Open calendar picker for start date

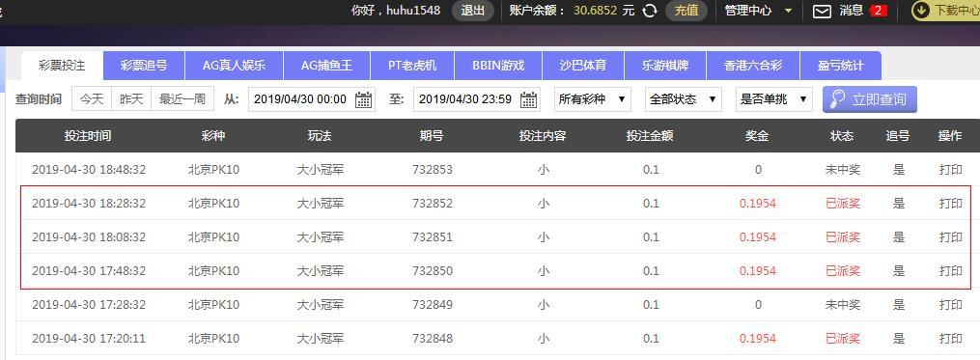tap(363, 99)
